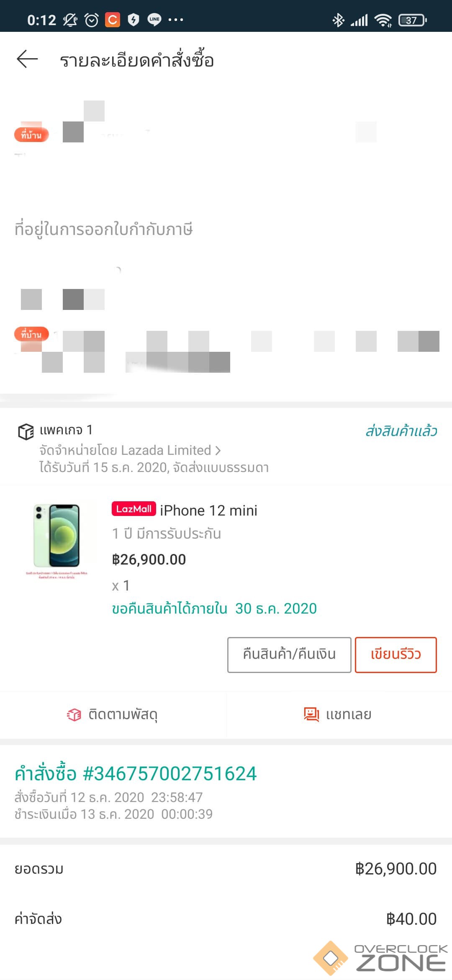This screenshot has width=452, height=980.
Task: Tap the iPhone 12 mini product title
Action: (208, 511)
